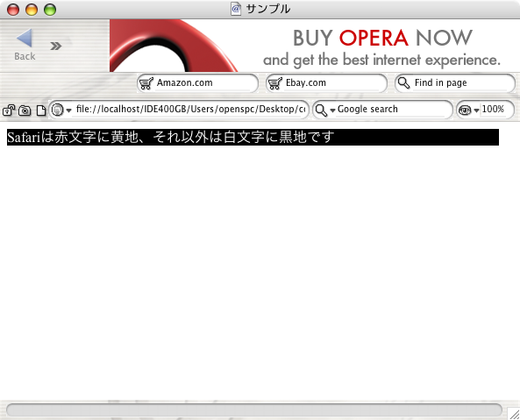The image size is (520, 420).
Task: Click the unlocked padlock security icon
Action: [x=9, y=110]
